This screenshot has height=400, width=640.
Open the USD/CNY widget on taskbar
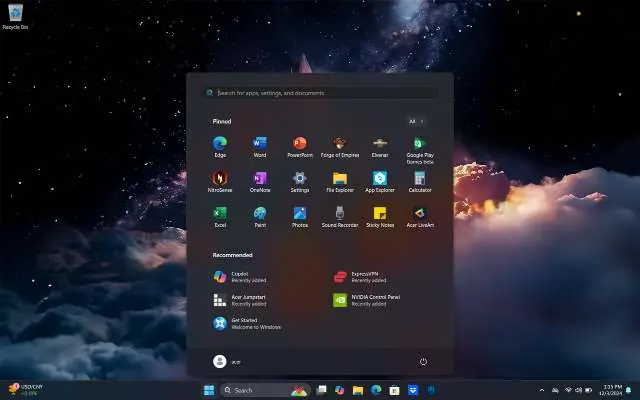pos(25,390)
